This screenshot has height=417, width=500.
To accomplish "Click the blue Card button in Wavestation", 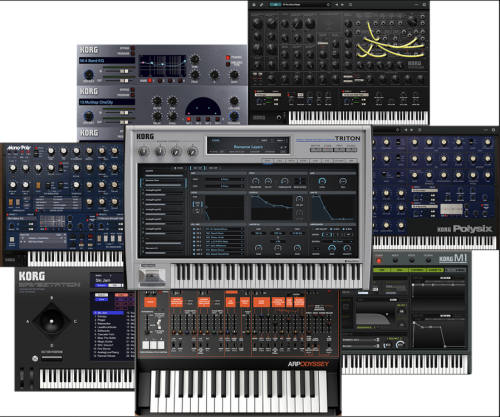I will pyautogui.click(x=101, y=300).
